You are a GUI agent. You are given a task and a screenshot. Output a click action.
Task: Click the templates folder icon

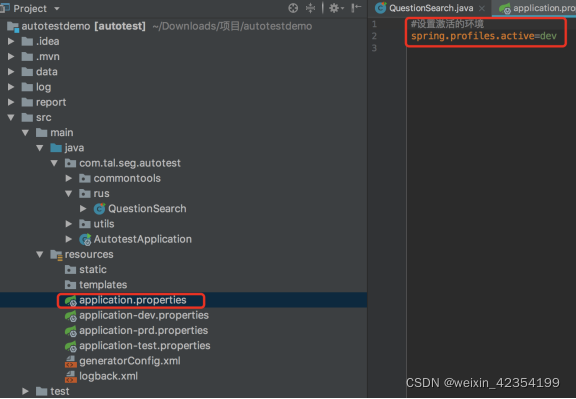(x=70, y=285)
